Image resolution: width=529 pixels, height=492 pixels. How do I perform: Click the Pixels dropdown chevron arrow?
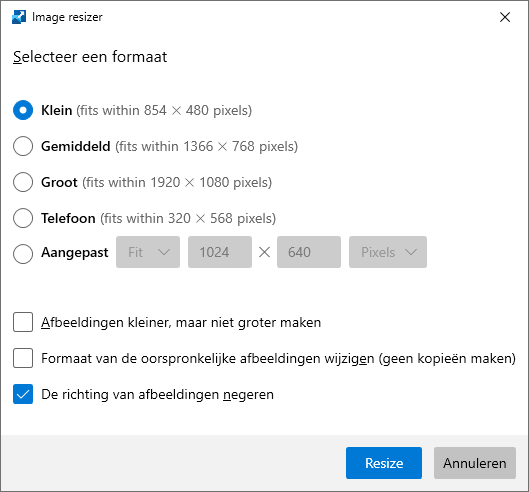coord(411,252)
